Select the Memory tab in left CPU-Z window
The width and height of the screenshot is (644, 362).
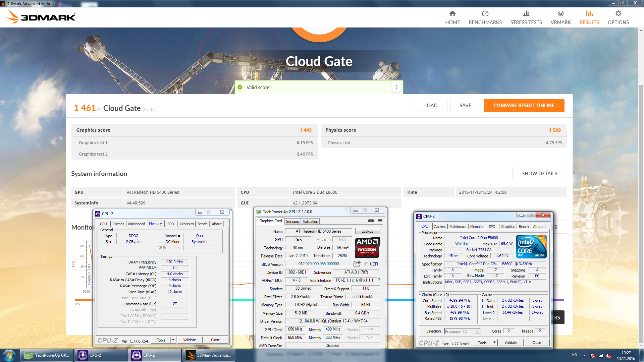[155, 224]
